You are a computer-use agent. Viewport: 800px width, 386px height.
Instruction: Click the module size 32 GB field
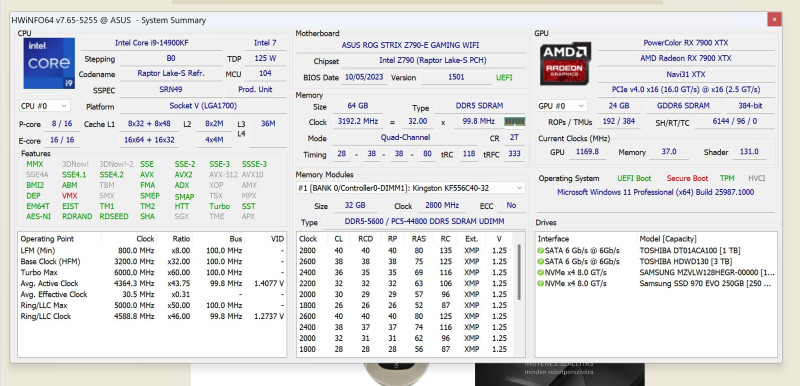coord(355,205)
